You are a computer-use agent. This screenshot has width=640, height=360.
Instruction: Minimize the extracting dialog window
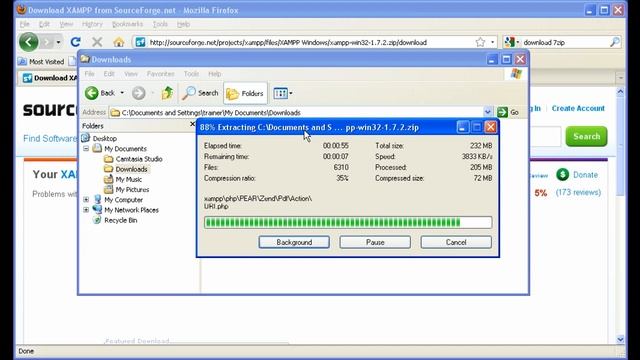click(x=462, y=127)
